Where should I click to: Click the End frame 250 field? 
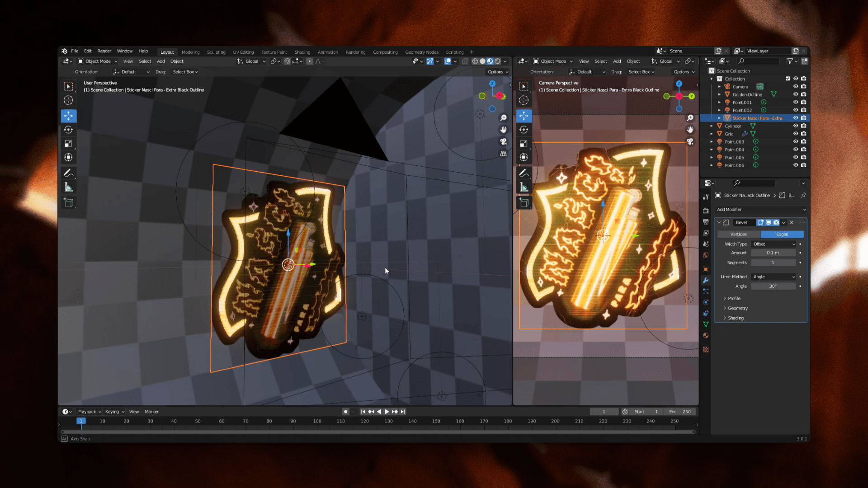[x=680, y=412]
